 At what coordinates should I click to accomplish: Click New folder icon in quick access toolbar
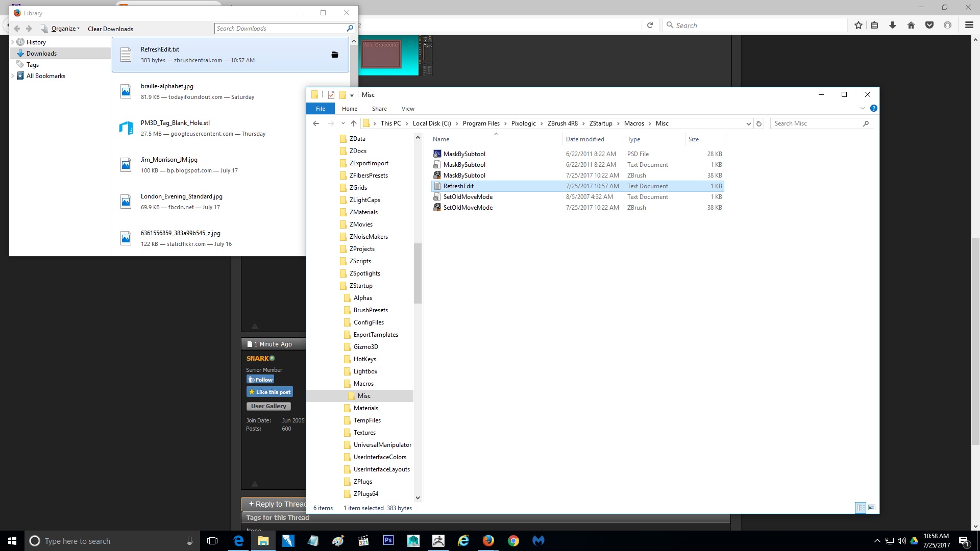pos(342,95)
